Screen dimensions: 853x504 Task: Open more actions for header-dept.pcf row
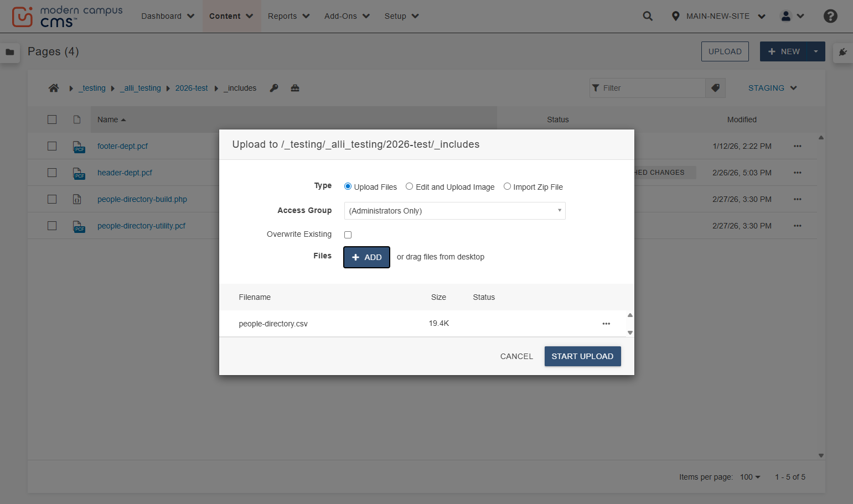[x=797, y=173]
